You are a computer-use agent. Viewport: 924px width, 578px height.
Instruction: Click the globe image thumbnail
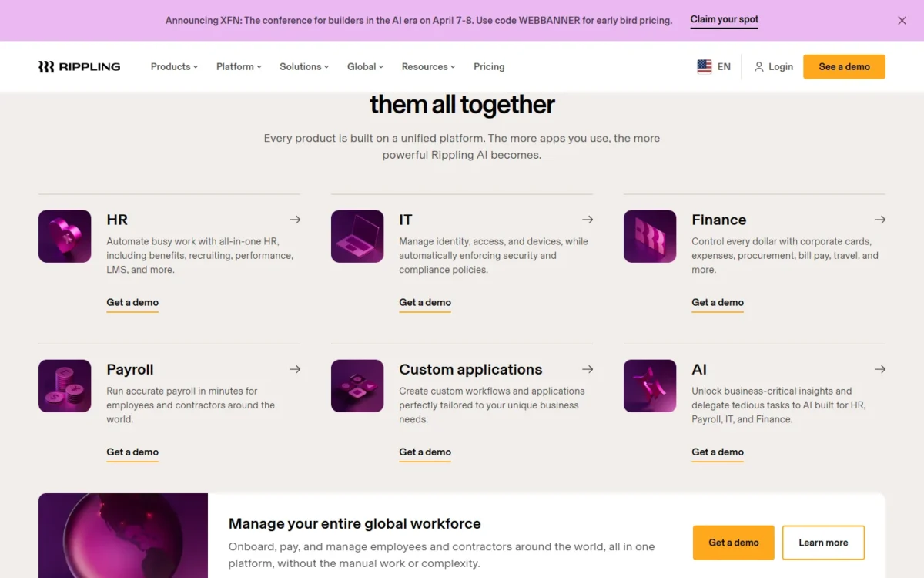[x=123, y=536]
